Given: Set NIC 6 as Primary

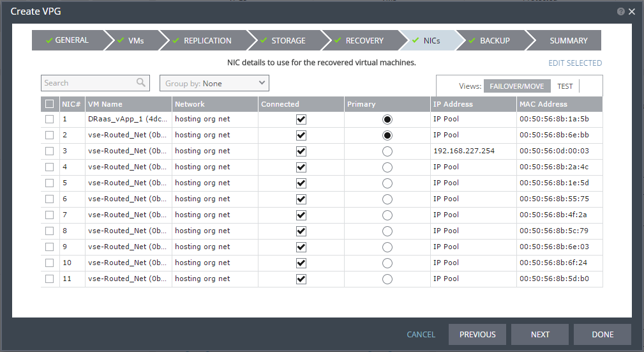Looking at the screenshot, I should [387, 199].
